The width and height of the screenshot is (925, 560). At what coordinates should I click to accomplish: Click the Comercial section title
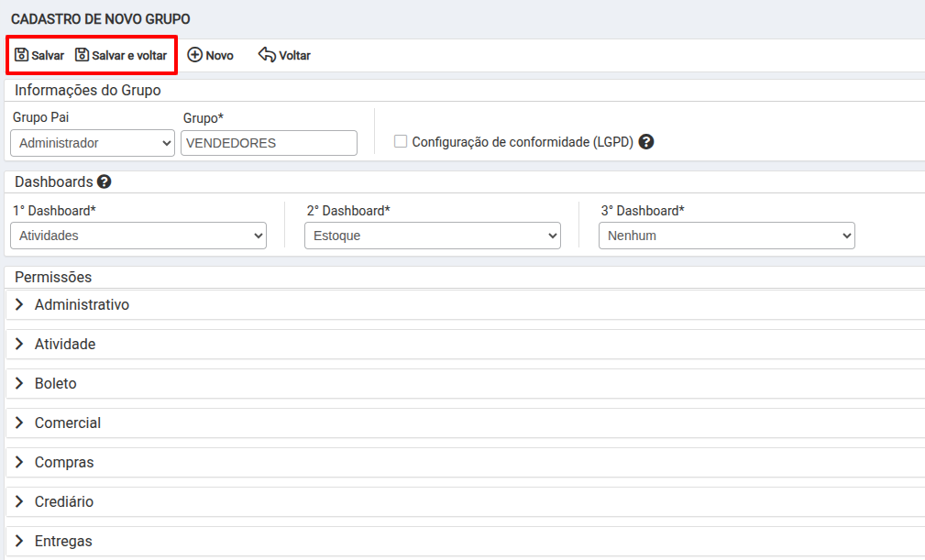pyautogui.click(x=68, y=423)
